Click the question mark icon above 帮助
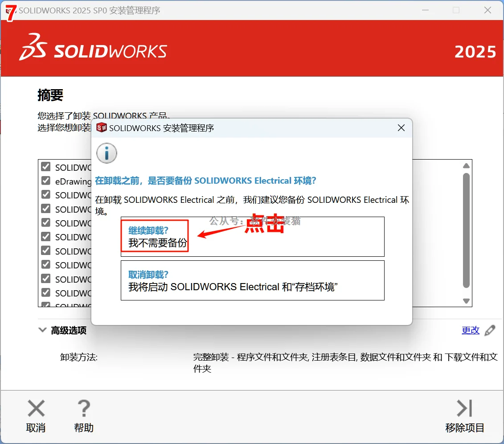This screenshot has width=504, height=444. click(83, 408)
